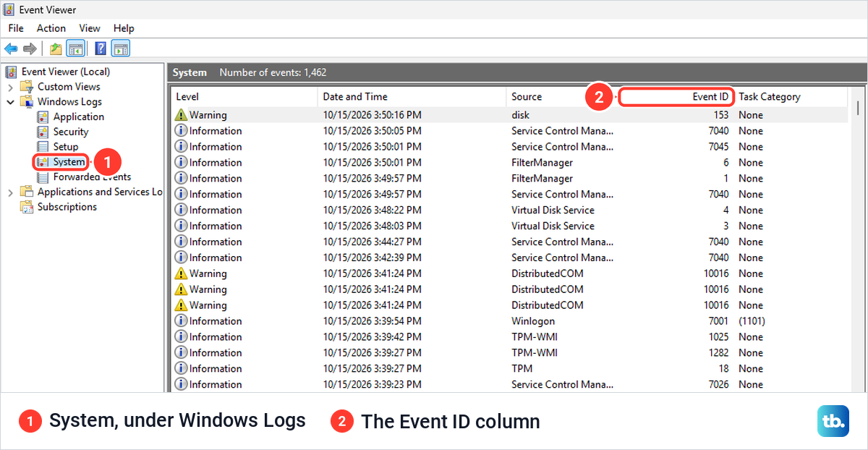Sort events by the Level column header
This screenshot has height=450, width=868.
[x=244, y=97]
